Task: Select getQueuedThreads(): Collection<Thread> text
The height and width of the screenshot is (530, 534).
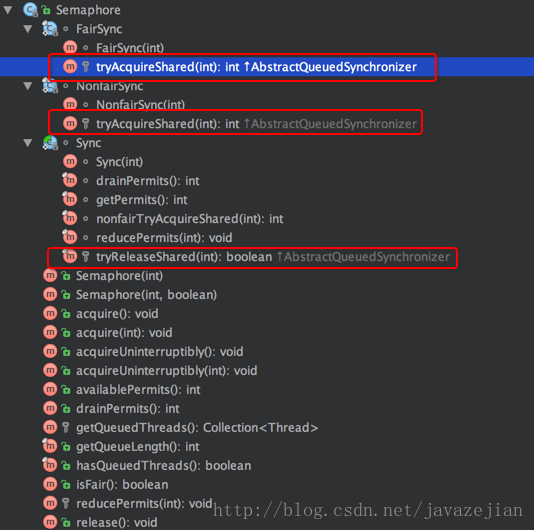Action: point(197,427)
